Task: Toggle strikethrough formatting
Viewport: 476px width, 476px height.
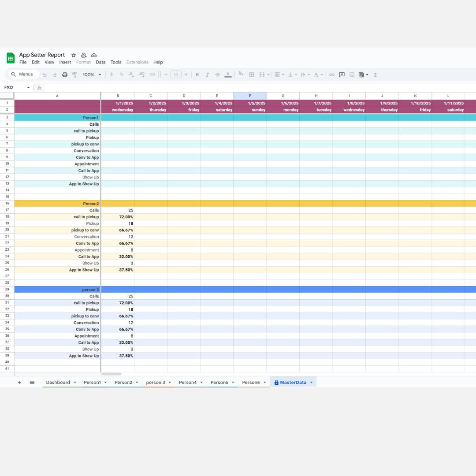Action: point(217,75)
